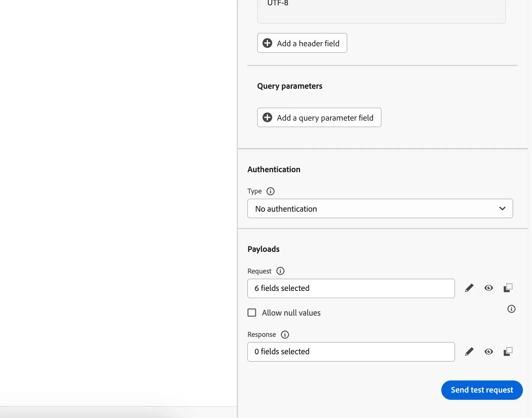Preview the Response payload with eye icon
Screen dimensions: 532x418
[489, 352]
